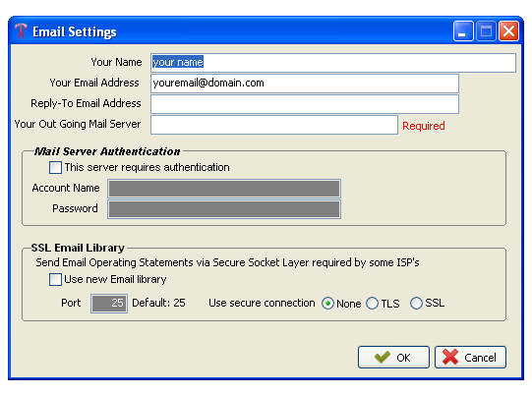Click the Email Settings title bar app icon
The height and width of the screenshot is (395, 532).
[x=21, y=31]
